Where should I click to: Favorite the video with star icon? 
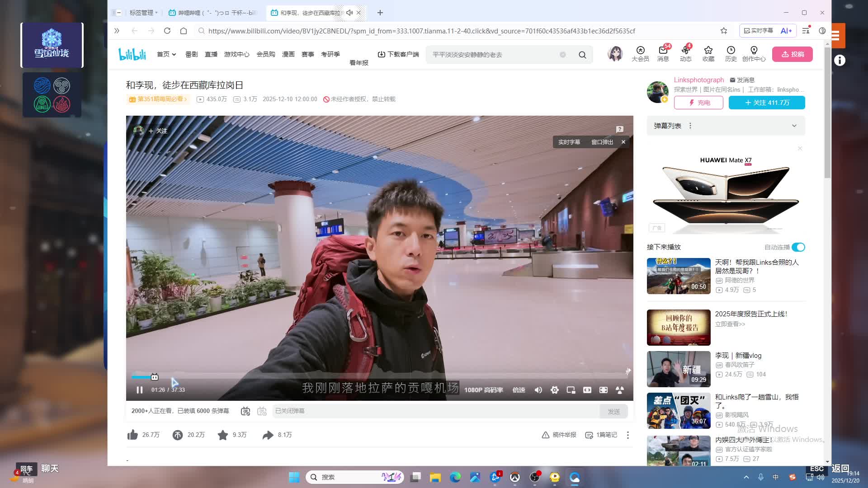point(223,435)
